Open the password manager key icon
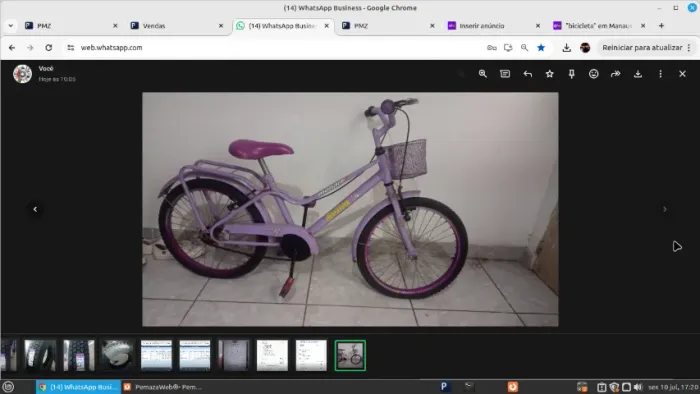The image size is (700, 394). tap(492, 48)
